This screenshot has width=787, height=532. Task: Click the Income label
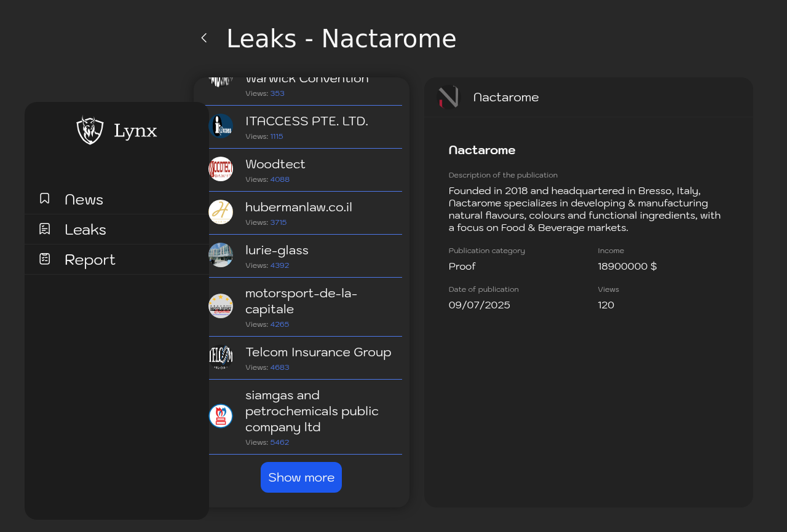click(x=611, y=251)
